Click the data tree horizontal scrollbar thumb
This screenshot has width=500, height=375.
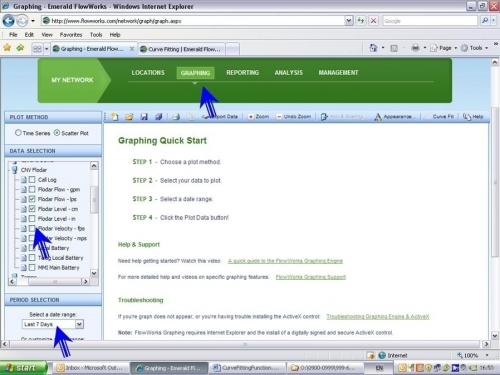55,282
